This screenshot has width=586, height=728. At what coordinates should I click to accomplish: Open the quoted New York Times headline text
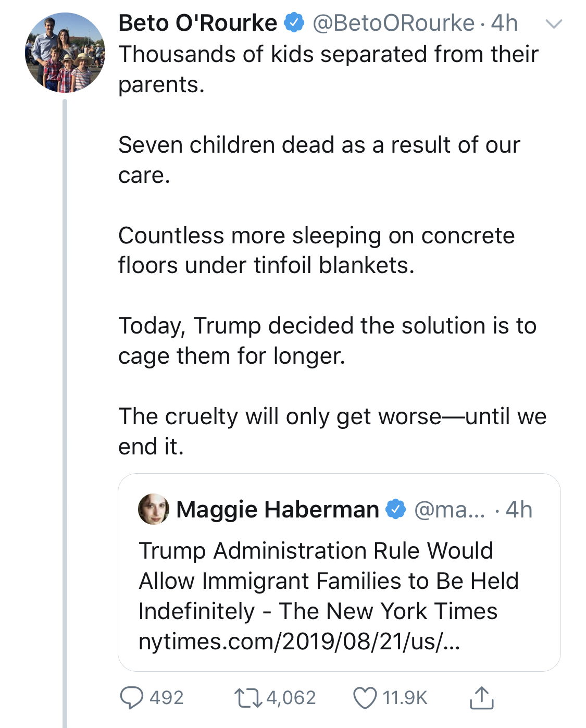pyautogui.click(x=328, y=581)
